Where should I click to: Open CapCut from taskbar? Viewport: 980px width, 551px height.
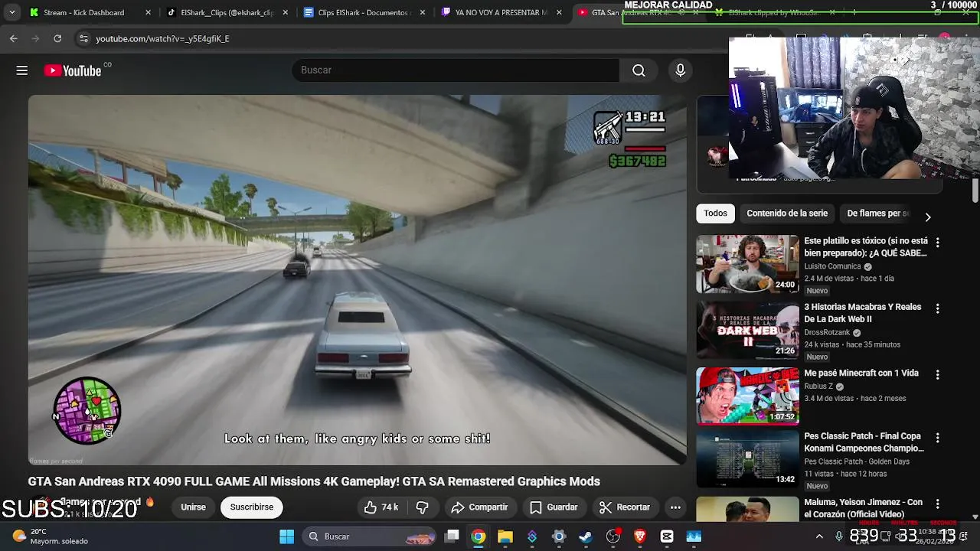667,536
